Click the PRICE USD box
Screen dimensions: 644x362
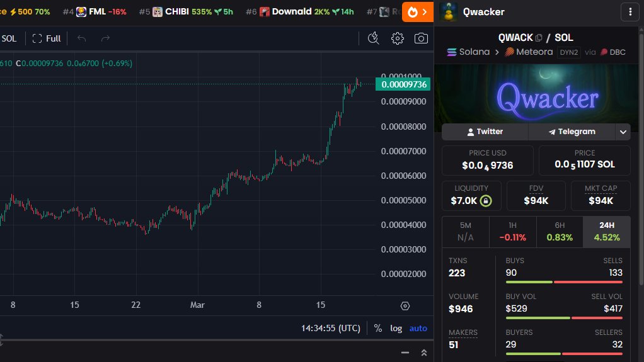click(x=488, y=160)
